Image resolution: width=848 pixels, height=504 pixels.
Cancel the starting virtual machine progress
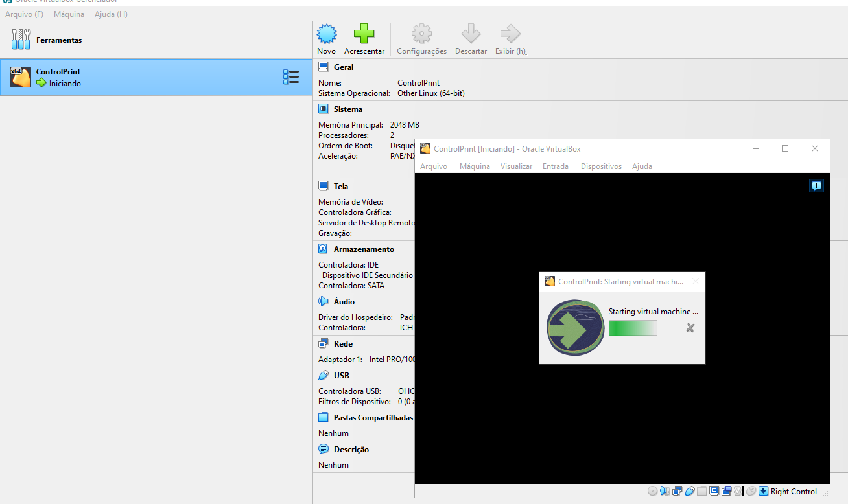[x=690, y=328]
